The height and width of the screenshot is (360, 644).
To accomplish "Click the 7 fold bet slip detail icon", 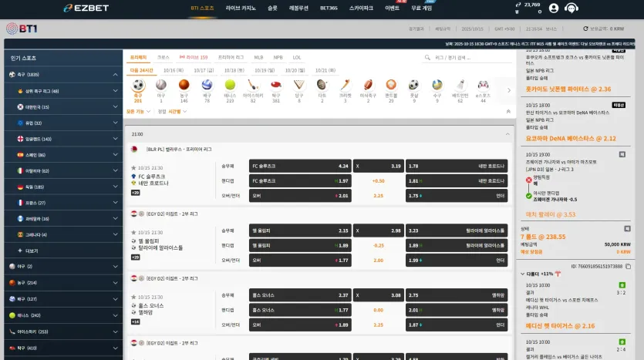I will tap(627, 229).
